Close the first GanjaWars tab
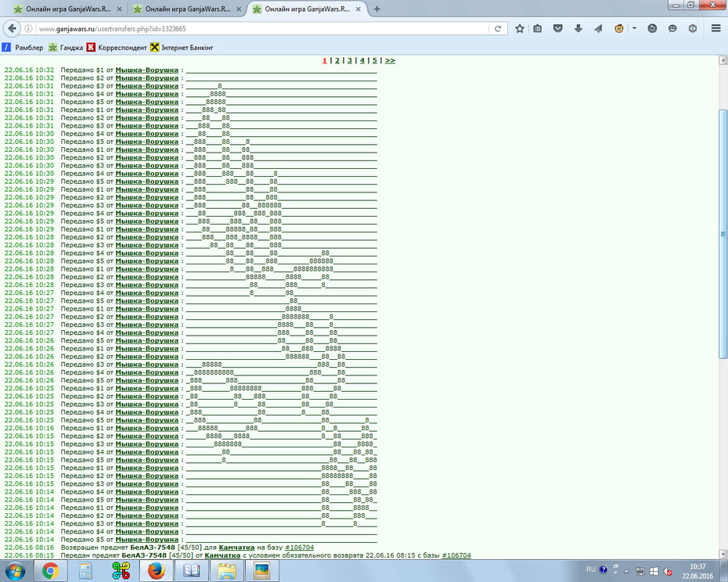Image resolution: width=728 pixels, height=582 pixels. (x=119, y=9)
